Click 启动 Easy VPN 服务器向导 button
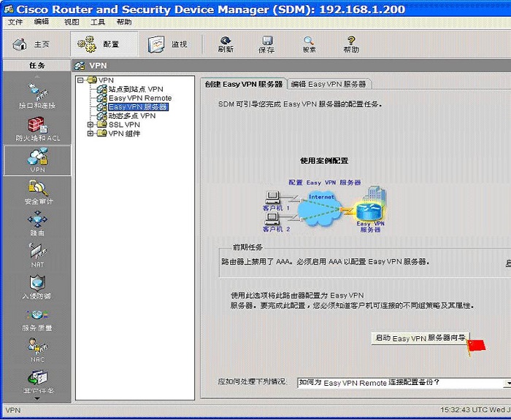Image resolution: width=511 pixels, height=420 pixels. click(420, 338)
